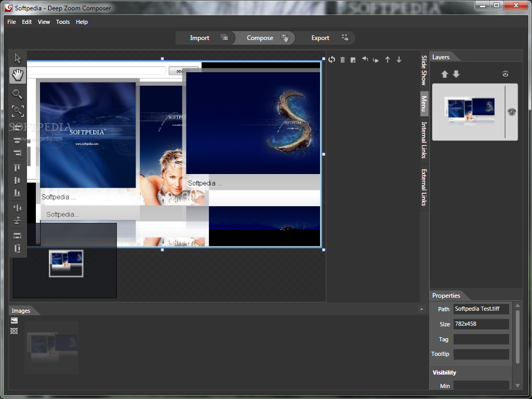Click the circular arrows reset icon
Screen dimensions: 532x399
pos(331,60)
